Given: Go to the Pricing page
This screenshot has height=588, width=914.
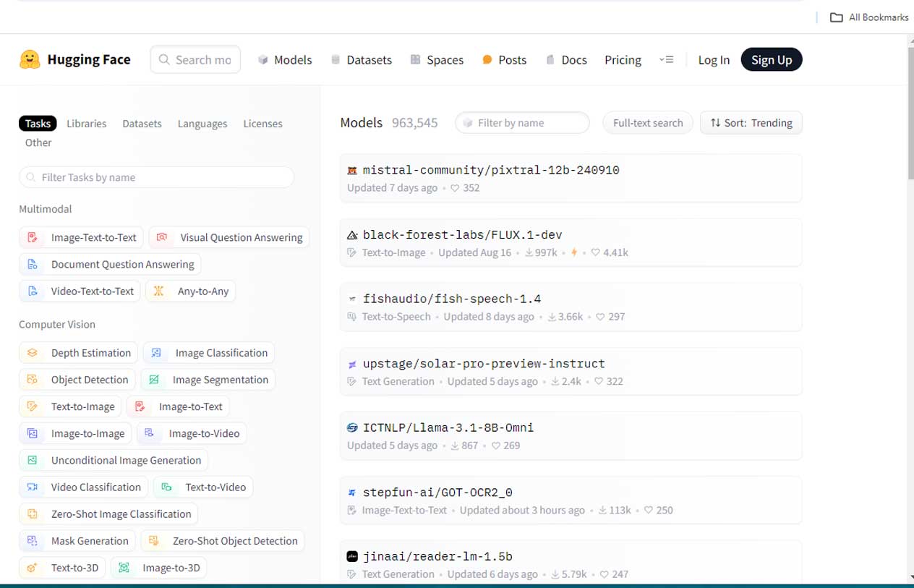Looking at the screenshot, I should [x=623, y=59].
